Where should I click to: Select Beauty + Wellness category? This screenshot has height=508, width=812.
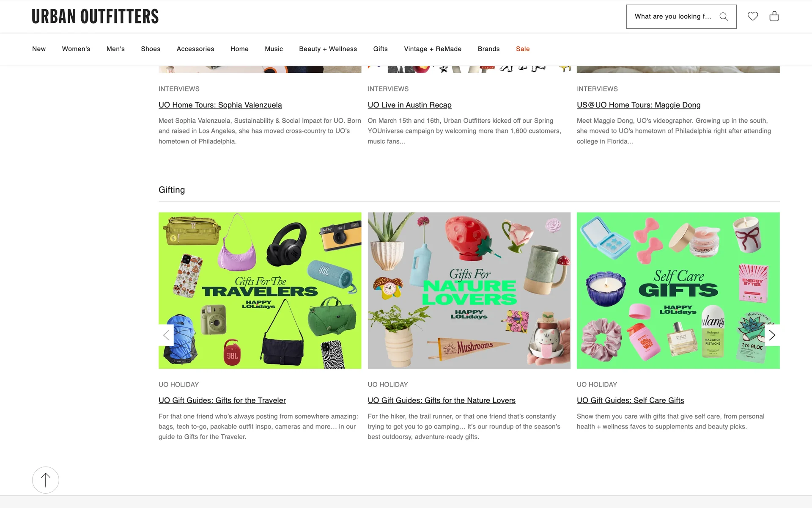(x=328, y=49)
